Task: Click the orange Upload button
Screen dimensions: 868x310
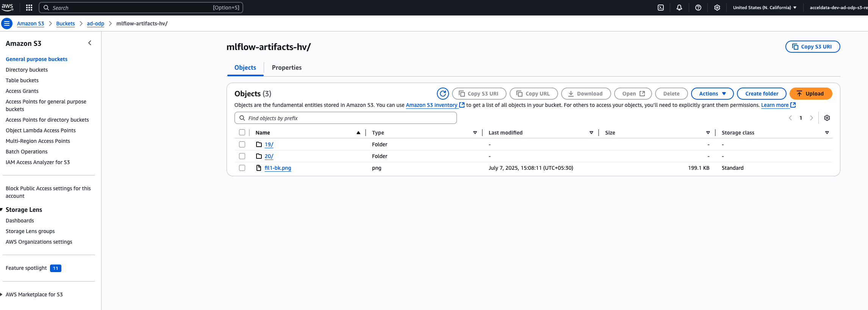Action: click(x=811, y=94)
